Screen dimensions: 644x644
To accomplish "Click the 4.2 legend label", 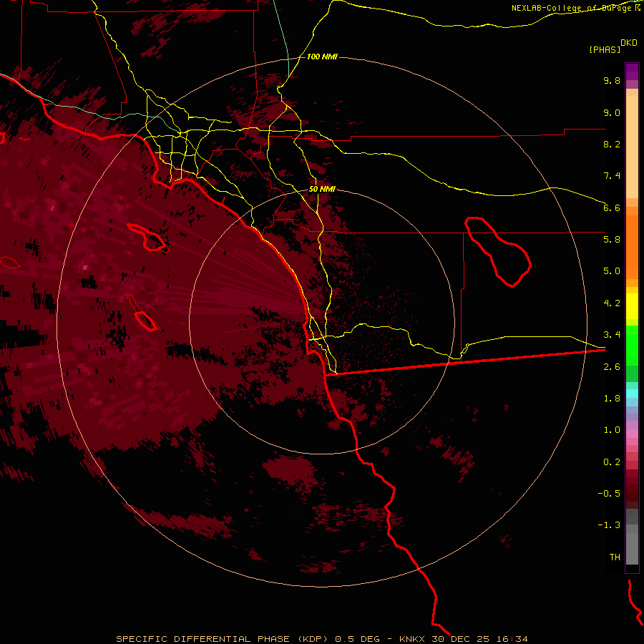I will click(x=612, y=303).
